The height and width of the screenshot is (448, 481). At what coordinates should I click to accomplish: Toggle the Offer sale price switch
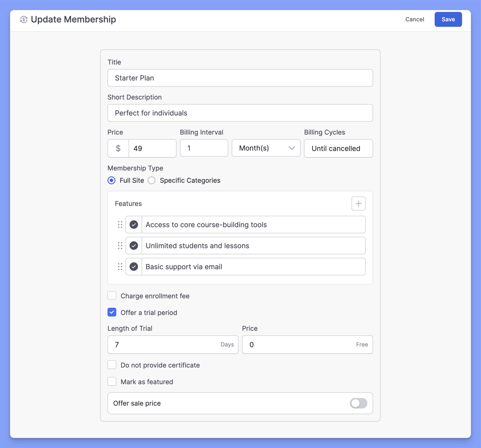(358, 403)
